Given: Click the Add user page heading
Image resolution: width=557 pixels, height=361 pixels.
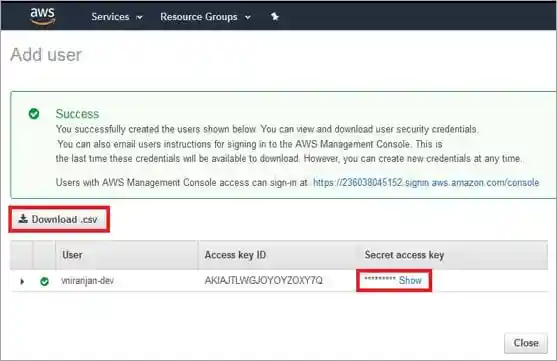Looking at the screenshot, I should (x=46, y=55).
